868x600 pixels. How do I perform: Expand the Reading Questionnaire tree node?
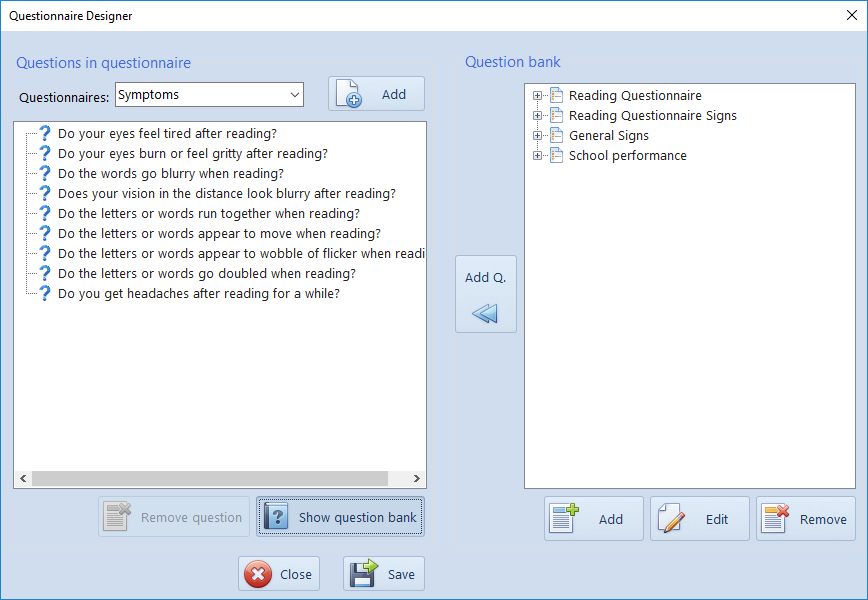tap(538, 96)
